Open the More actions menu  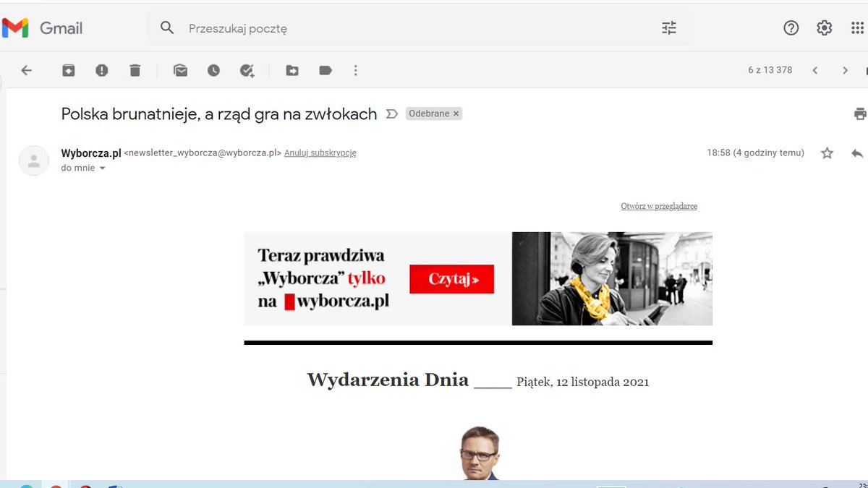pyautogui.click(x=355, y=70)
